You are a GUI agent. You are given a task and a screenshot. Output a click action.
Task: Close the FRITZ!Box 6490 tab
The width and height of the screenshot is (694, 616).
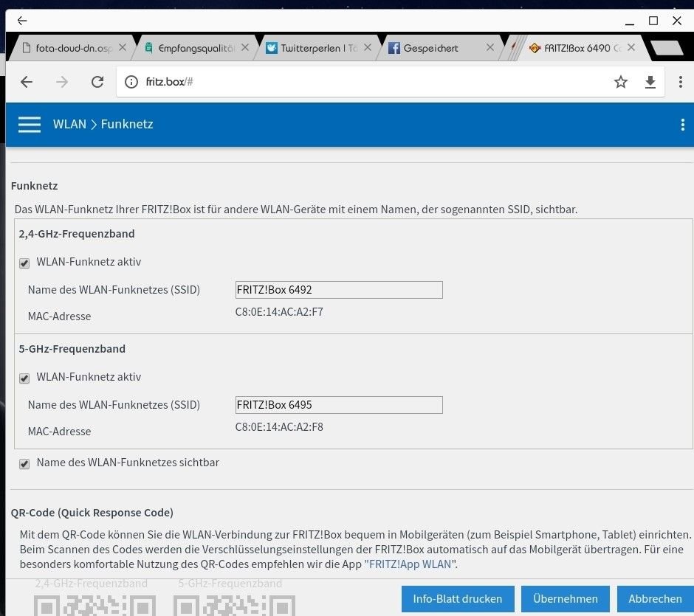click(631, 47)
